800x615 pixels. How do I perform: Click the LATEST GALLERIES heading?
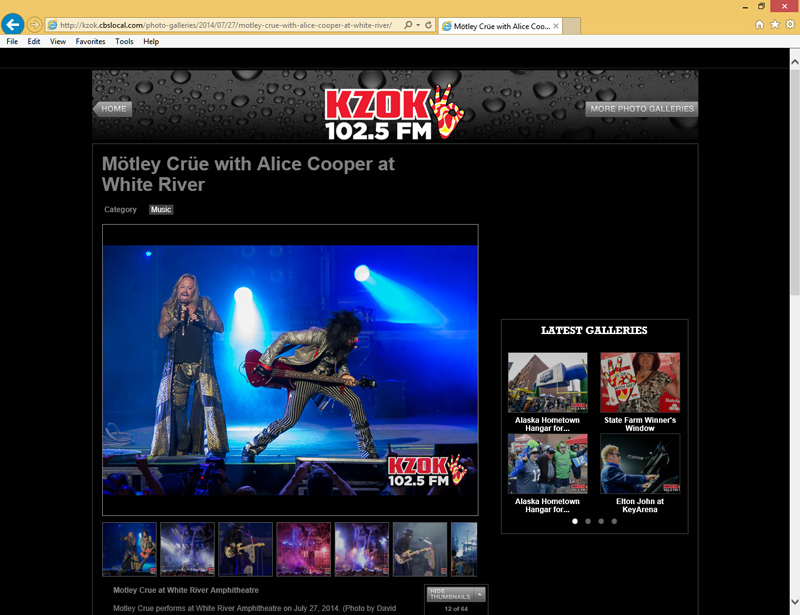594,330
